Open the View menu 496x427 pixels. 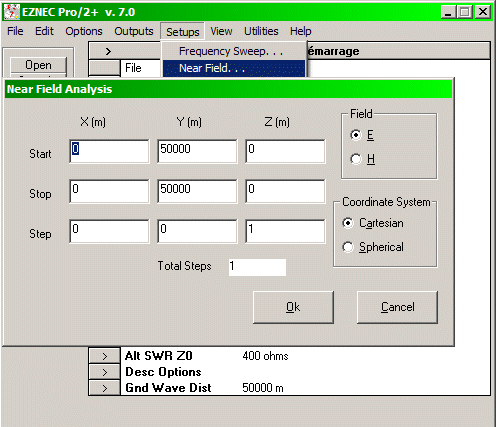click(x=221, y=31)
